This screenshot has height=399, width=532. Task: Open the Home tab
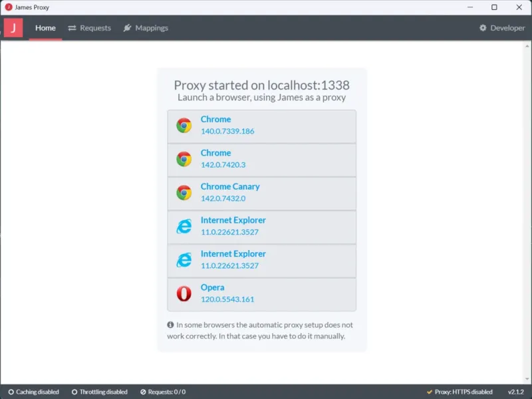(x=45, y=28)
